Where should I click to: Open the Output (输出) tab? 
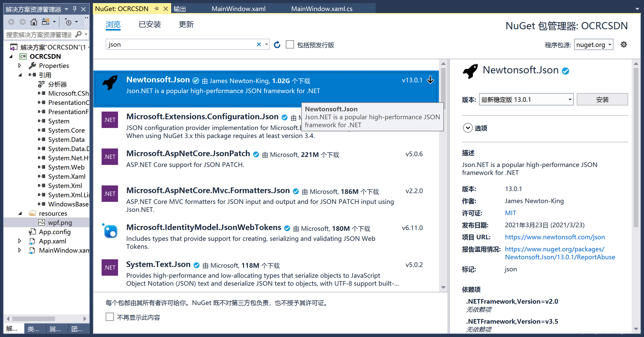[180, 9]
